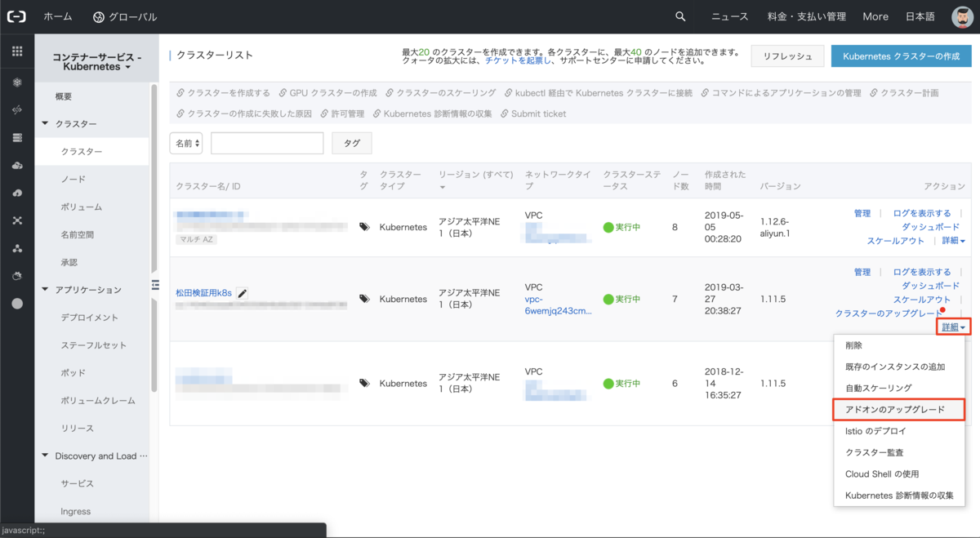Open the 松田検証用k8s cluster link
Viewport: 980px width, 538px height.
[x=204, y=293]
